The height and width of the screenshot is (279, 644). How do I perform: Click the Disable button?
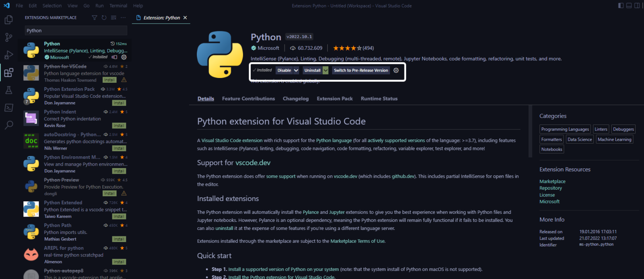[284, 70]
